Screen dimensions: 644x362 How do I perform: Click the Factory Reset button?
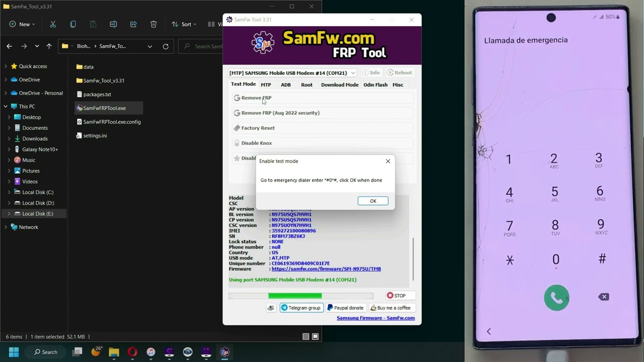pyautogui.click(x=322, y=128)
